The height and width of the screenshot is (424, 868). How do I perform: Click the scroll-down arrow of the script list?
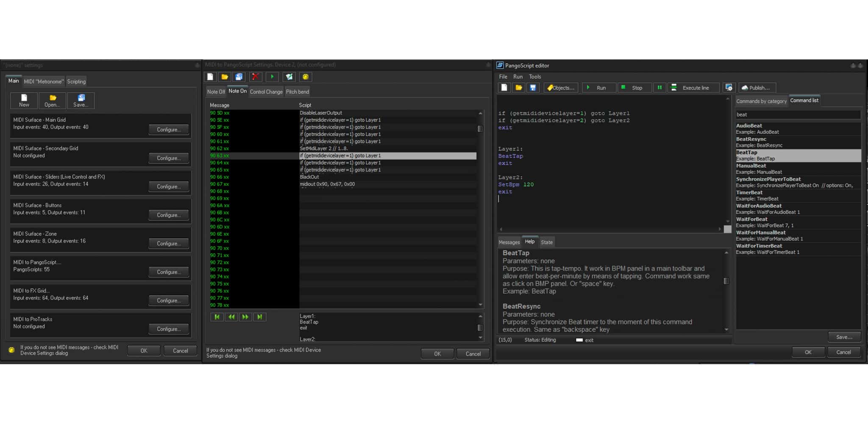(x=480, y=304)
